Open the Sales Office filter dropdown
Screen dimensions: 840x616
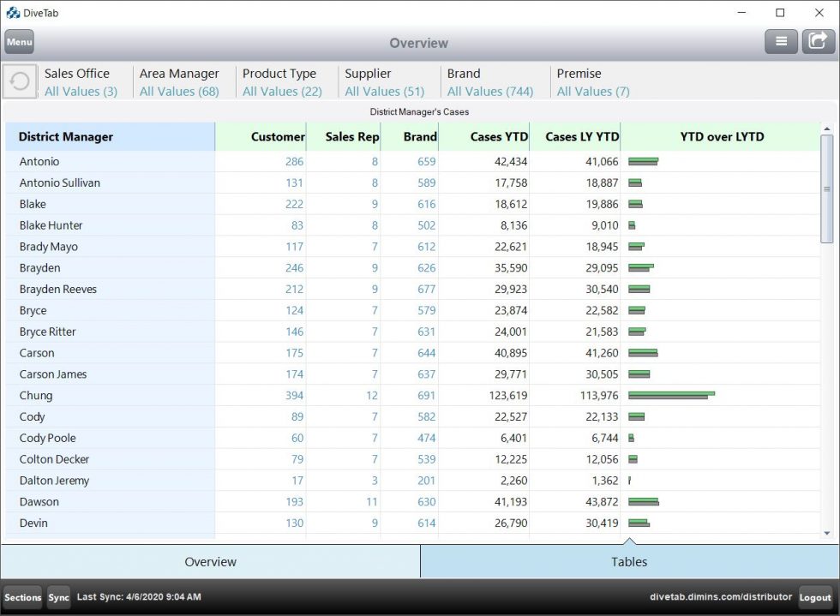[x=81, y=82]
